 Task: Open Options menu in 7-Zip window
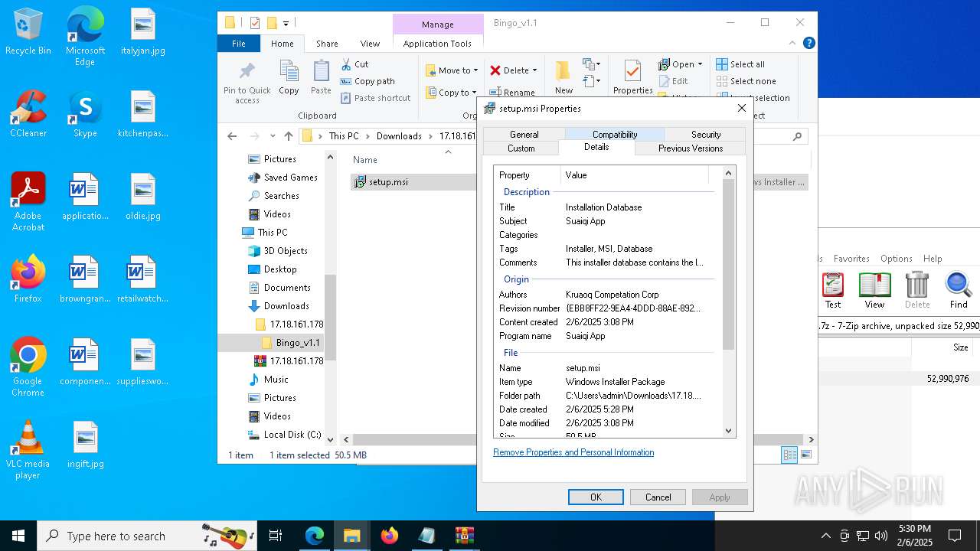[897, 259]
